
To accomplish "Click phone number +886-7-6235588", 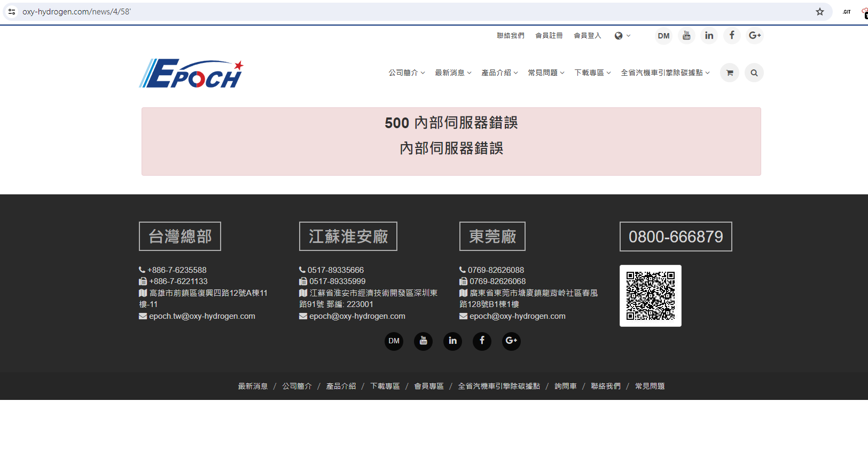I will 177,270.
